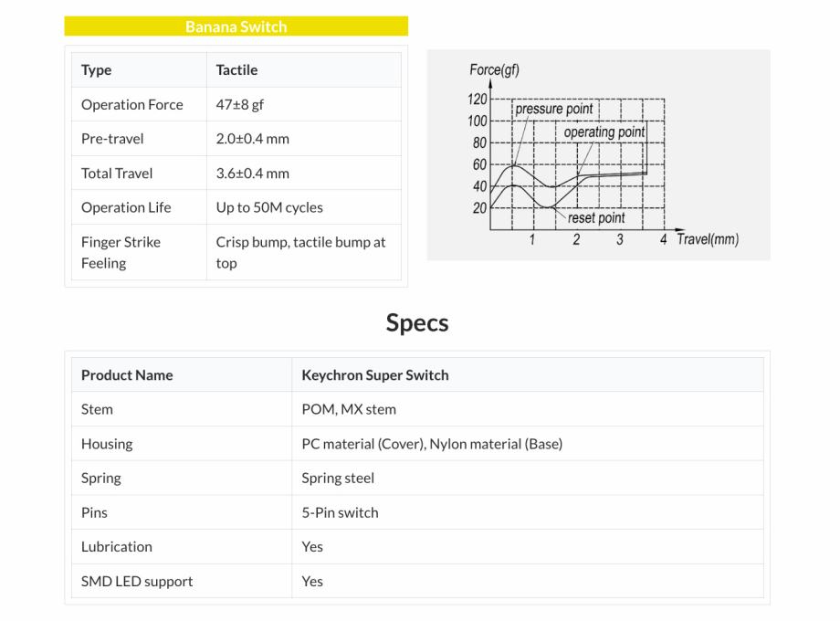Click the Up to 50M cycles text
Viewport: 840px width, 621px height.
tap(269, 207)
